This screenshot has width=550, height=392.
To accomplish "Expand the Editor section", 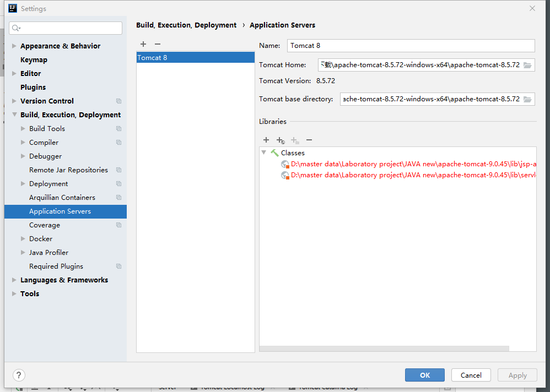I will pyautogui.click(x=14, y=74).
